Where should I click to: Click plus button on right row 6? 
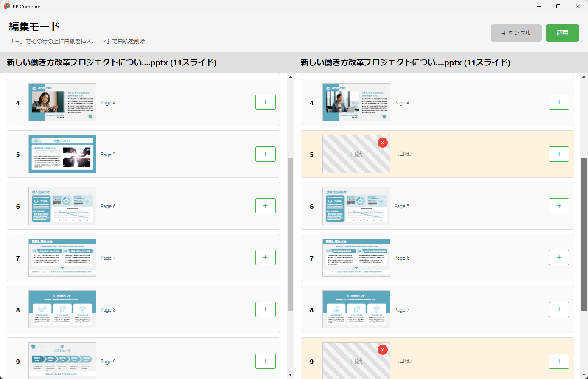click(x=559, y=206)
